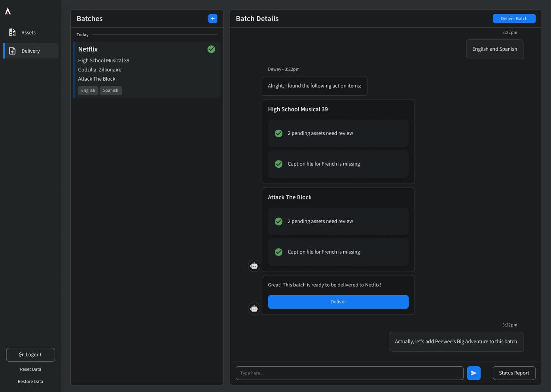Viewport: 551px width, 392px height.
Task: Click the app logo in the sidebar
Action: click(x=8, y=11)
